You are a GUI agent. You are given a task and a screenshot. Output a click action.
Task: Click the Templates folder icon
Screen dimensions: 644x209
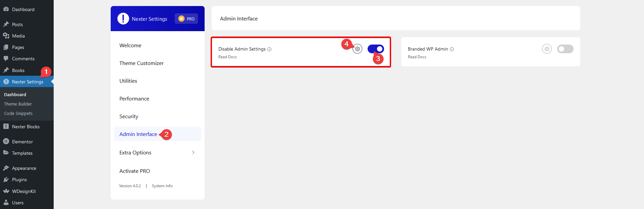[x=6, y=152]
